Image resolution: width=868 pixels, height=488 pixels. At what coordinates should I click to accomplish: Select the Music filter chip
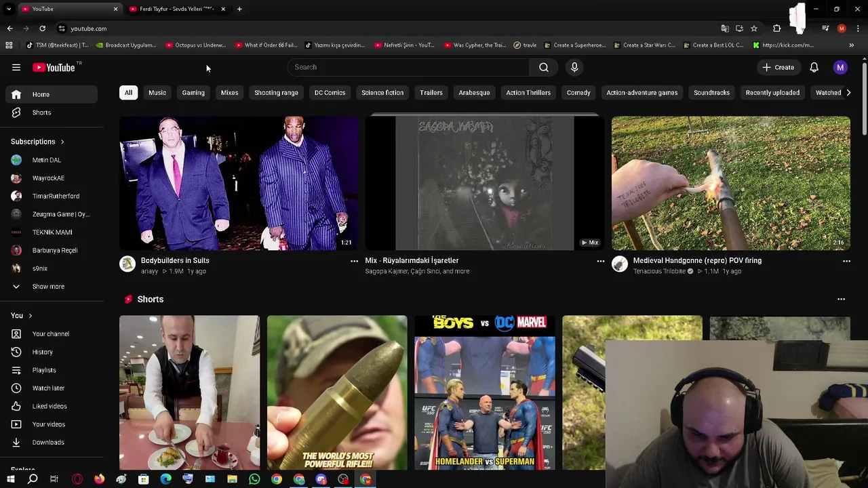pyautogui.click(x=157, y=93)
